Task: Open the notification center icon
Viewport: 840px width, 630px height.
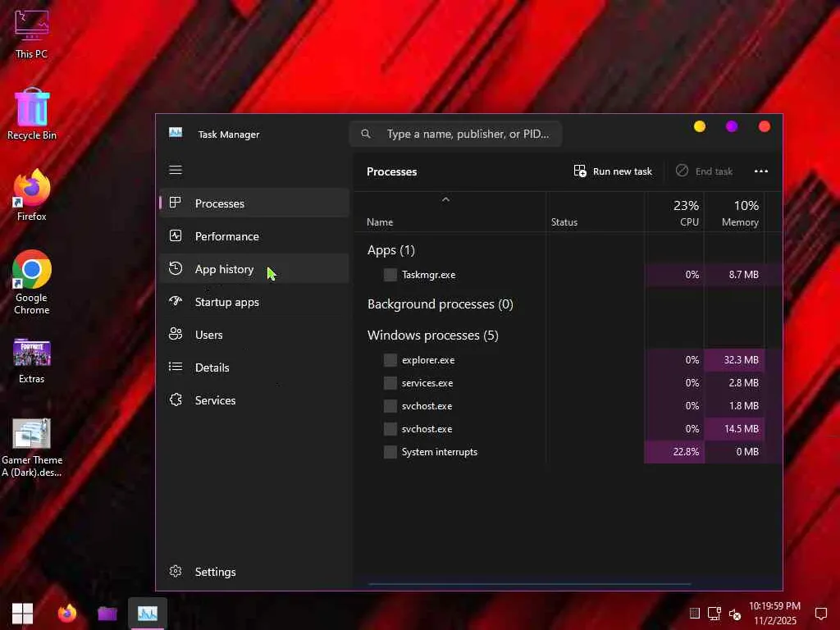Action: coord(820,614)
